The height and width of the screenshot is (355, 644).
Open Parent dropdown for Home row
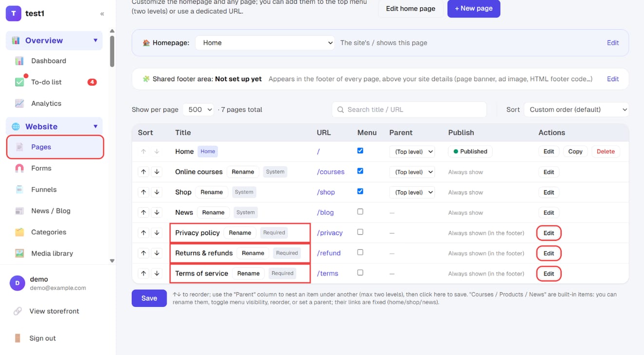(412, 151)
